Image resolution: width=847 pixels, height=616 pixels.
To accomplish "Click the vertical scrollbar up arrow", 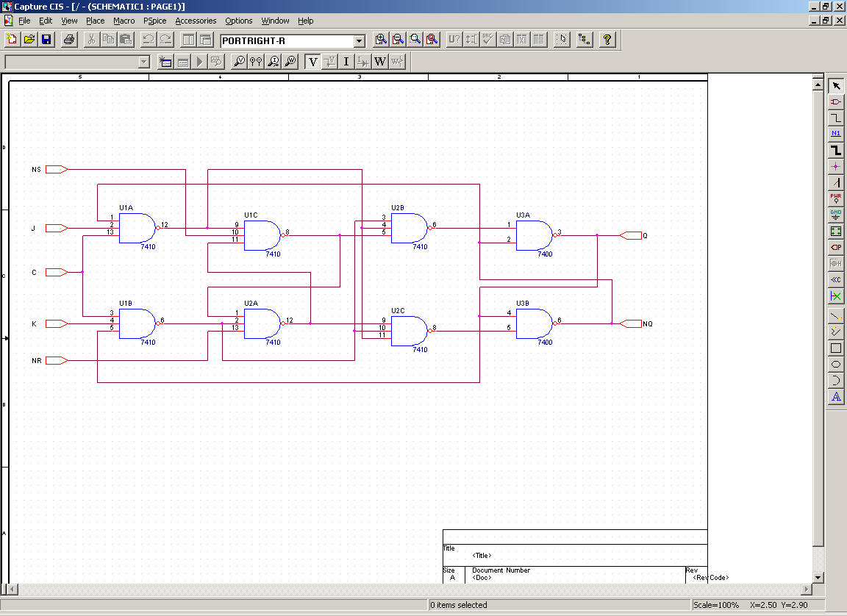I will tap(818, 85).
